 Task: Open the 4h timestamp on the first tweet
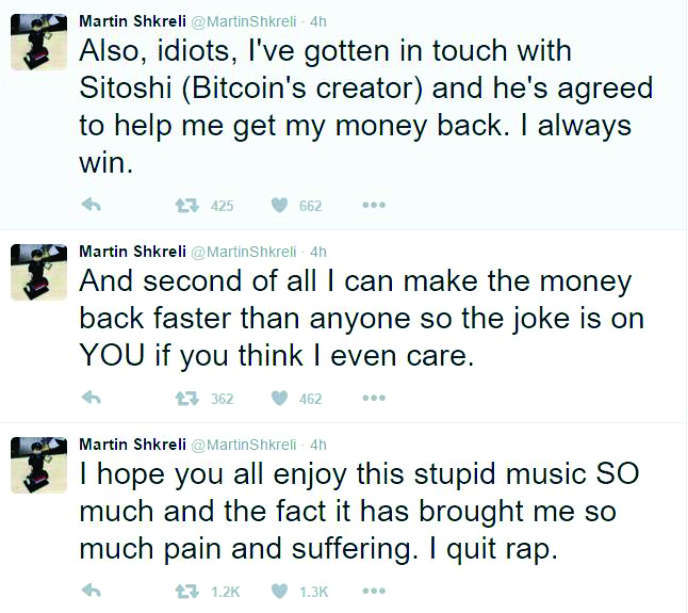pos(319,21)
